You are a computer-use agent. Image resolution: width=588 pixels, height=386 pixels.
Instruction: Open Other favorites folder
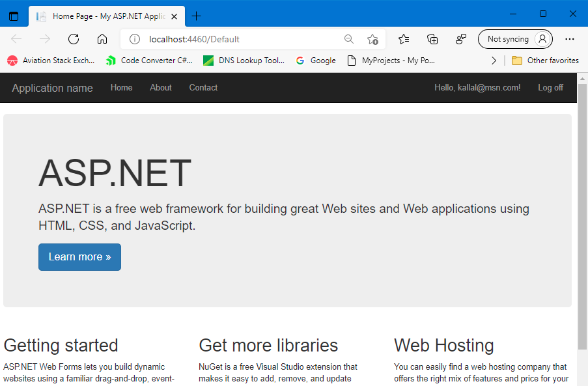545,61
